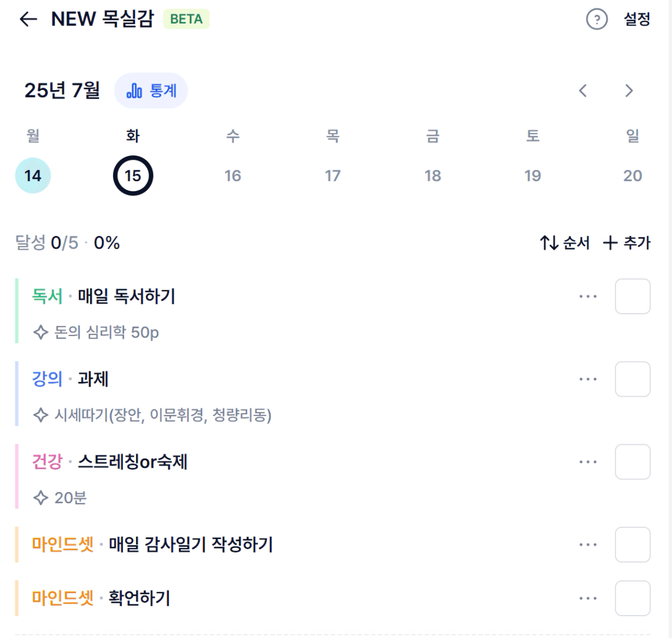Go to next week with right chevron
Image resolution: width=672 pixels, height=638 pixels.
(629, 91)
